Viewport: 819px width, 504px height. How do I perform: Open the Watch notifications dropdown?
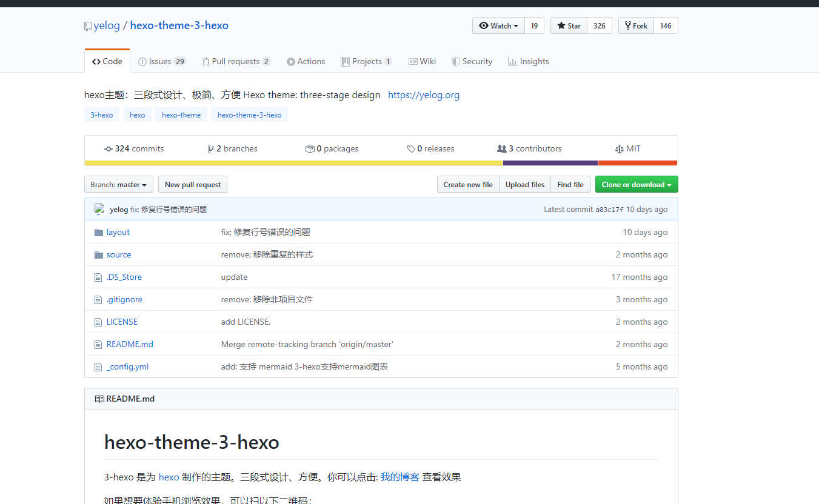click(498, 25)
